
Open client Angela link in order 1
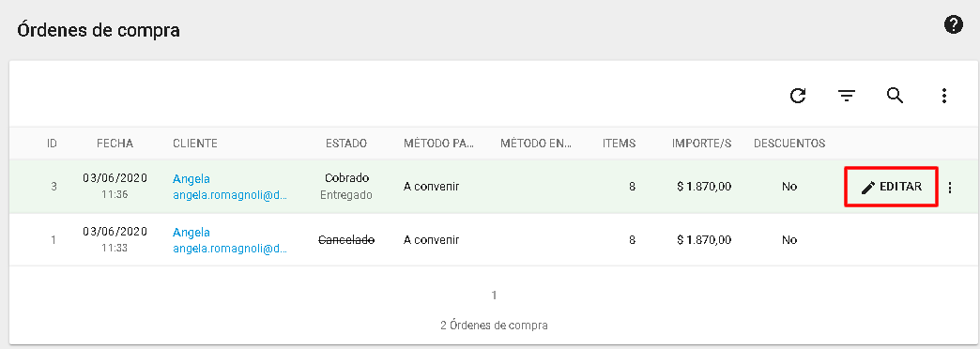click(x=191, y=233)
